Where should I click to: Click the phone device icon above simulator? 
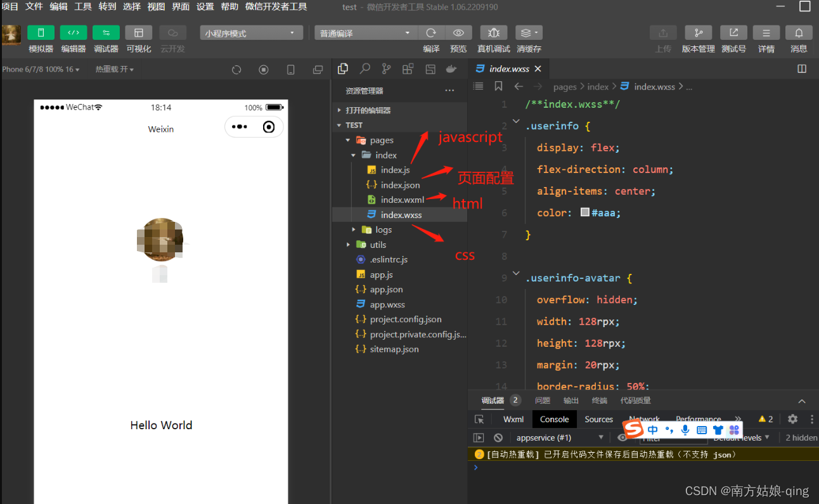(x=290, y=70)
